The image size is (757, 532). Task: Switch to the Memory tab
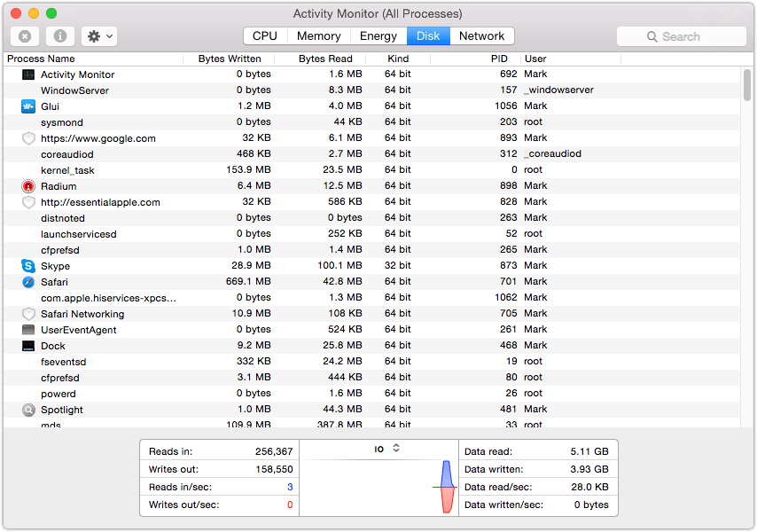point(318,36)
